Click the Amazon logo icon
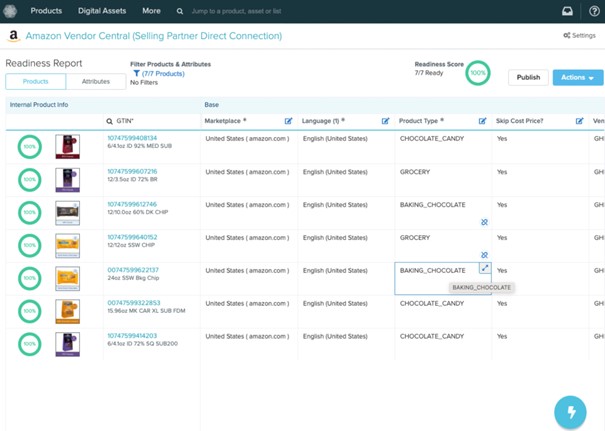 click(x=14, y=36)
